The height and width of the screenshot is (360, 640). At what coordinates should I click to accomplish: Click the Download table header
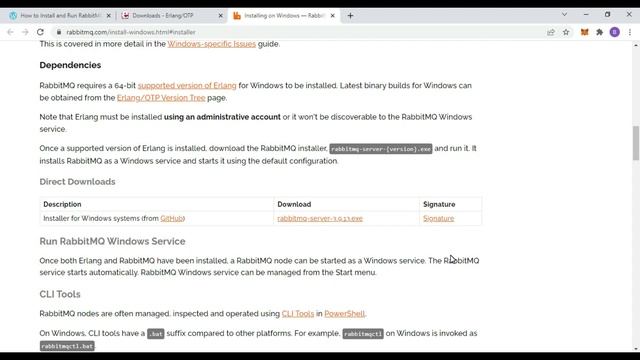pos(294,204)
